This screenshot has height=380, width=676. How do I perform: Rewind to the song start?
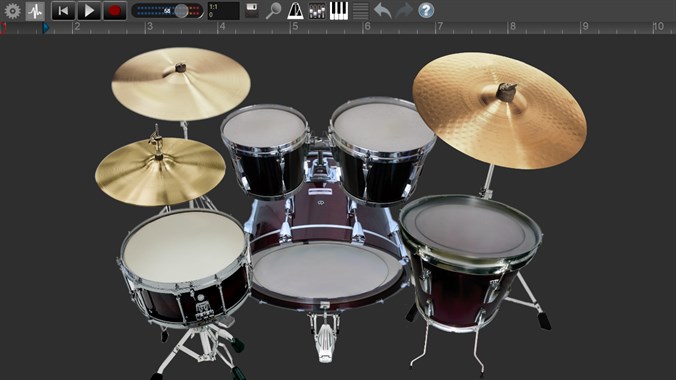(63, 11)
